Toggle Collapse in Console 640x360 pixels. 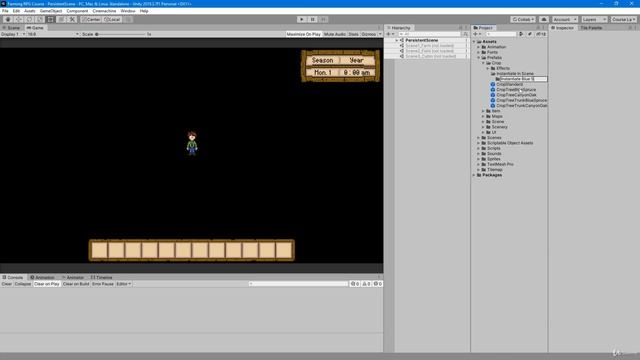[22, 284]
